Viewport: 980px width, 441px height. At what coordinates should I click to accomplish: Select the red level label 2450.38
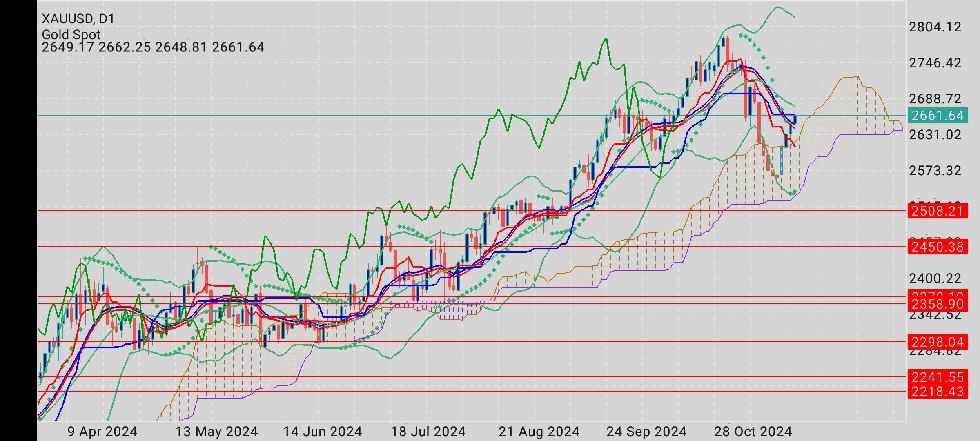pyautogui.click(x=938, y=247)
